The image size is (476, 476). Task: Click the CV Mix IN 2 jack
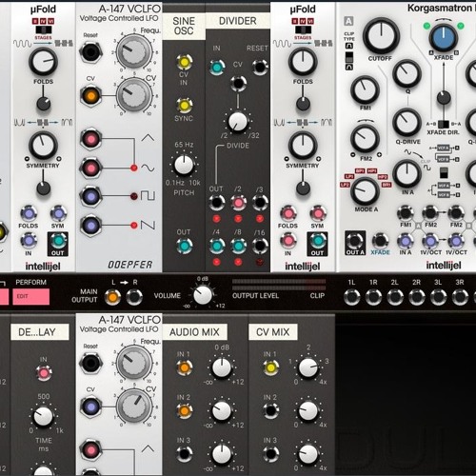[x=270, y=410]
